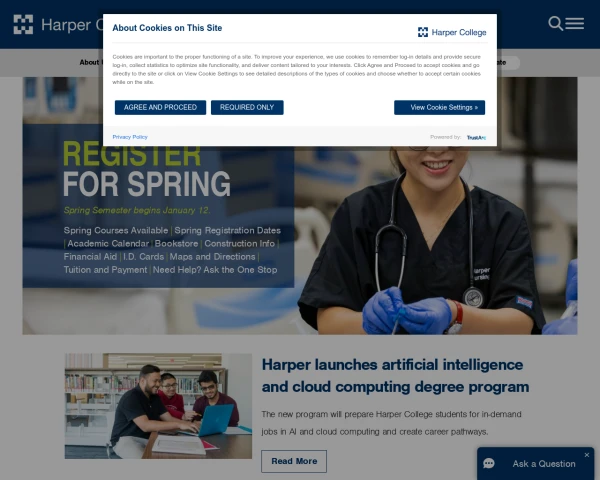Open the AI degree program headline
The width and height of the screenshot is (600, 480).
point(395,376)
